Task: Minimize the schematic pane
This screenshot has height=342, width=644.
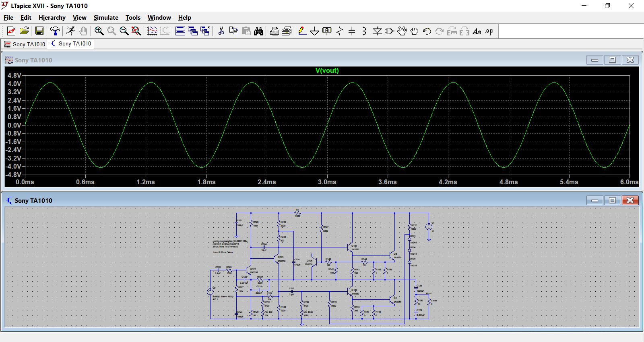Action: pos(594,200)
